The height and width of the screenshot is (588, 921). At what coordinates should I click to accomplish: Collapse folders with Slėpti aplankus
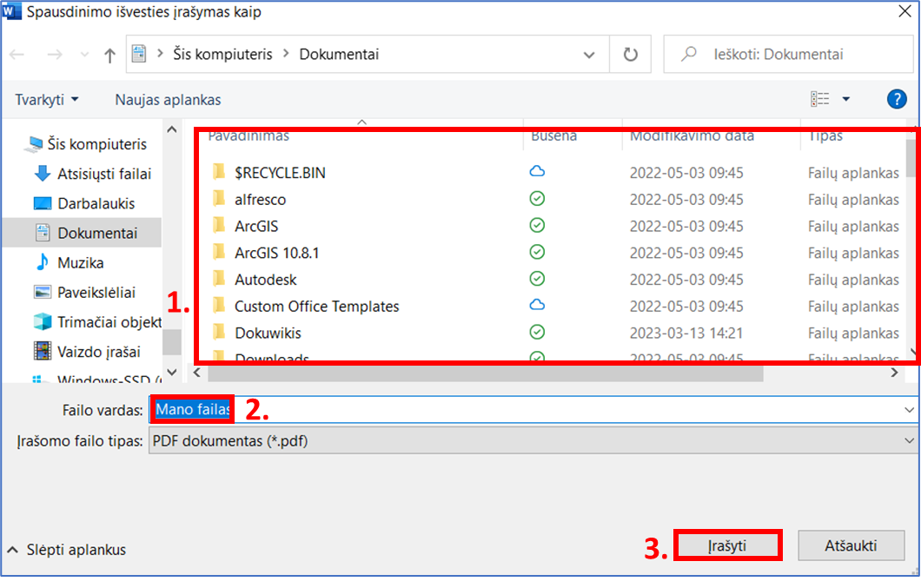tap(66, 550)
